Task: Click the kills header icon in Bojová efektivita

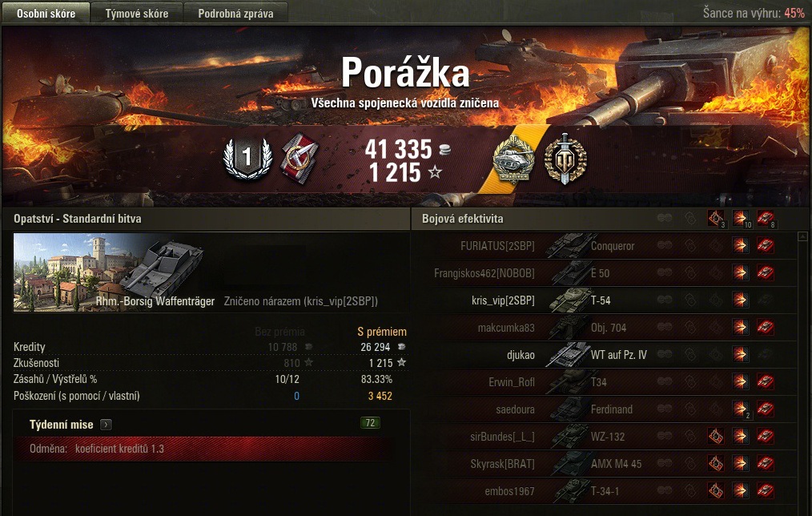Action: click(x=766, y=218)
